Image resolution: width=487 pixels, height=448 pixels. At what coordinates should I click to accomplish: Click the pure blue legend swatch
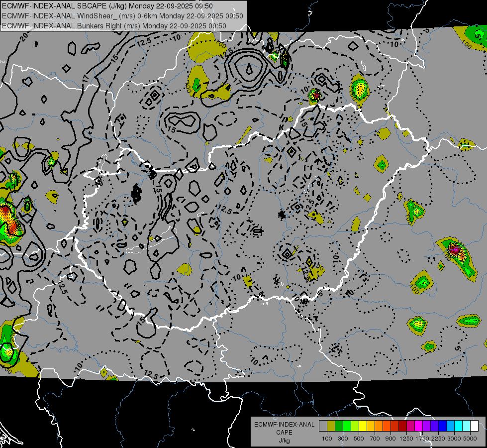442,426
